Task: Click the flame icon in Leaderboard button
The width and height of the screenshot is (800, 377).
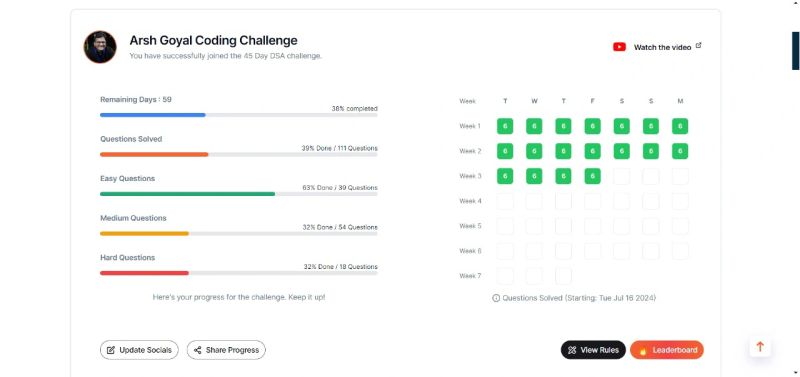Action: point(642,350)
